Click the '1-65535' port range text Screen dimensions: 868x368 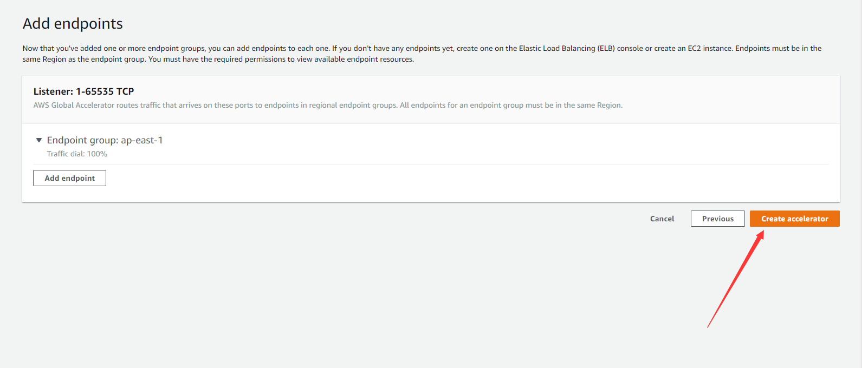[95, 91]
